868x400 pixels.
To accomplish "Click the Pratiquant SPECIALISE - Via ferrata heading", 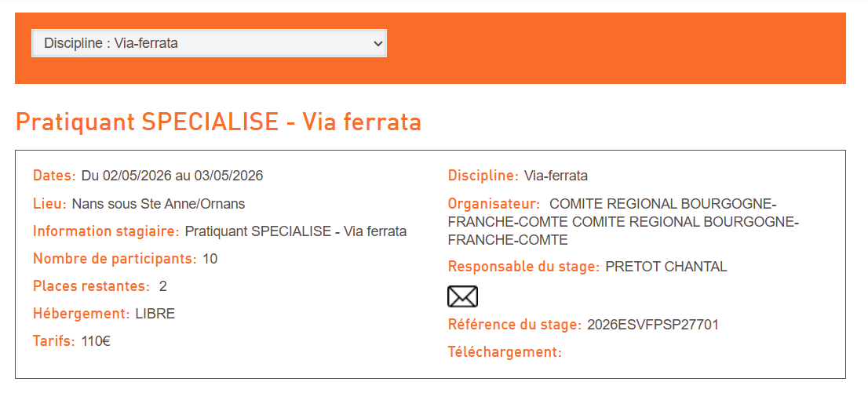I will (218, 122).
